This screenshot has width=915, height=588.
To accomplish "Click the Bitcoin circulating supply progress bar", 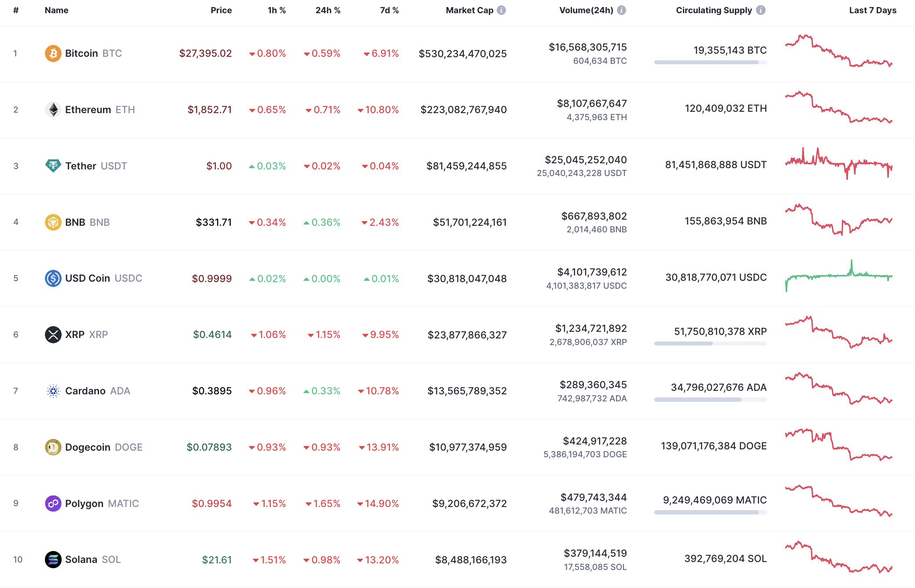I will click(710, 62).
